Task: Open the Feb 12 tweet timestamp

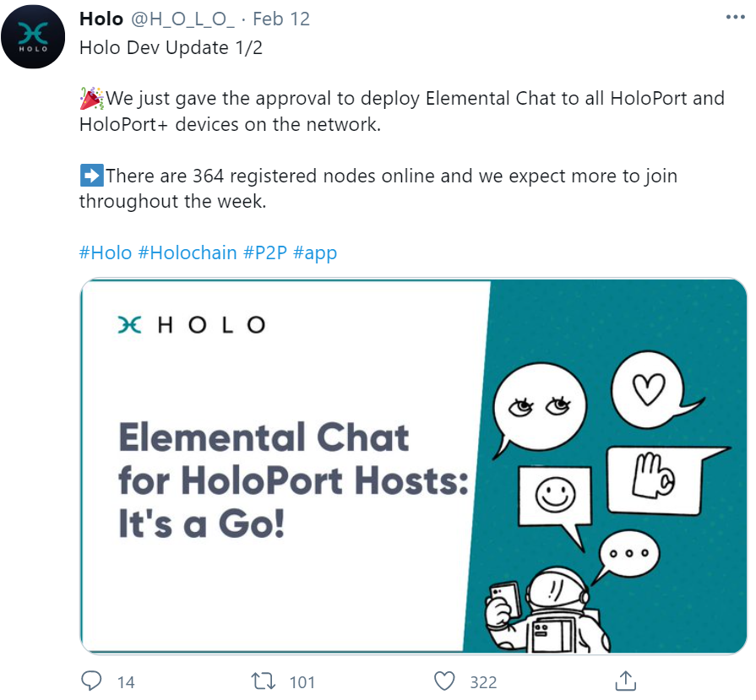Action: [281, 19]
